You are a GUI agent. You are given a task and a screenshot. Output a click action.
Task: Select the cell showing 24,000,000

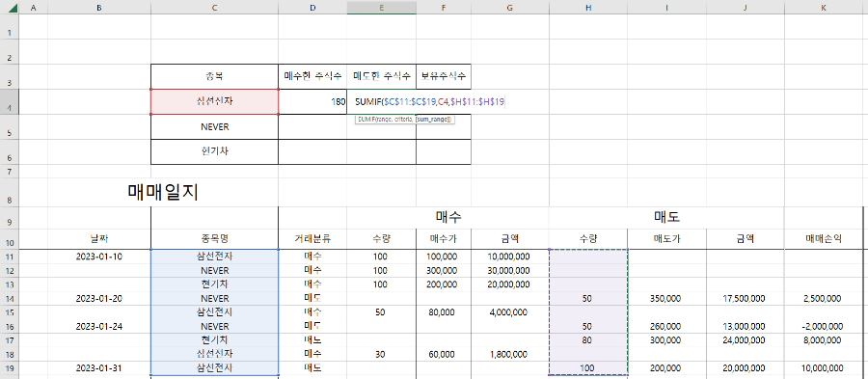746,339
